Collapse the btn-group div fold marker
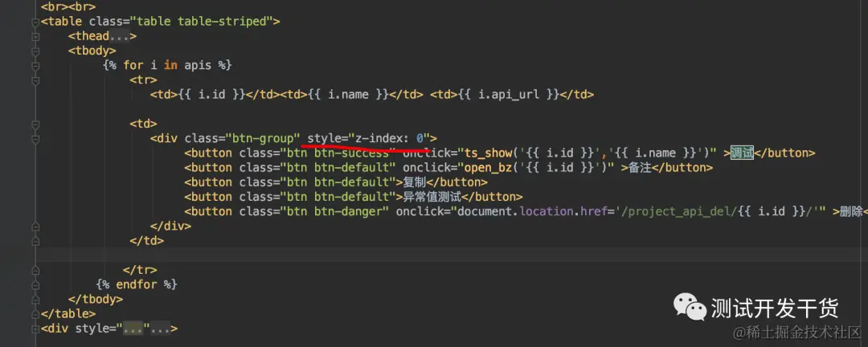The height and width of the screenshot is (347, 868). [x=35, y=138]
